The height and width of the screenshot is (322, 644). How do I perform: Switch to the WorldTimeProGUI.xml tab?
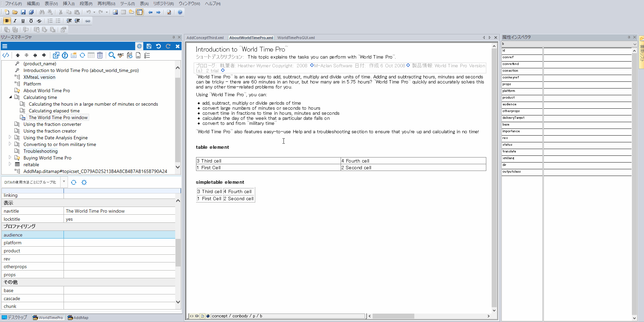[296, 38]
